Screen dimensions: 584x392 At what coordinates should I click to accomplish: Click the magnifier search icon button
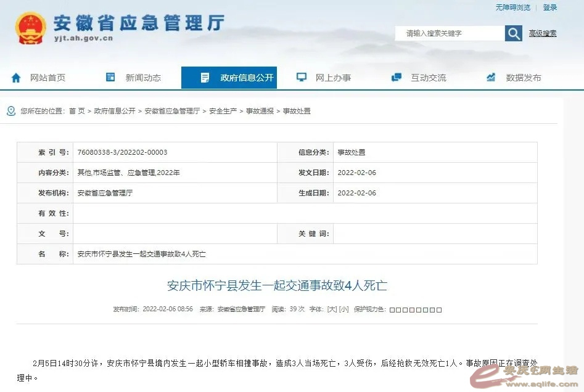pos(513,33)
